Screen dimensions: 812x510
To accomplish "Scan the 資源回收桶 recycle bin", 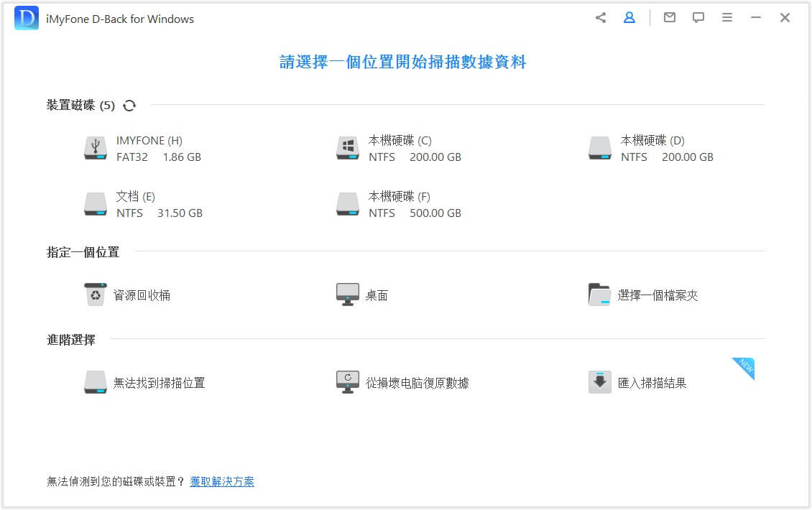I will point(128,295).
